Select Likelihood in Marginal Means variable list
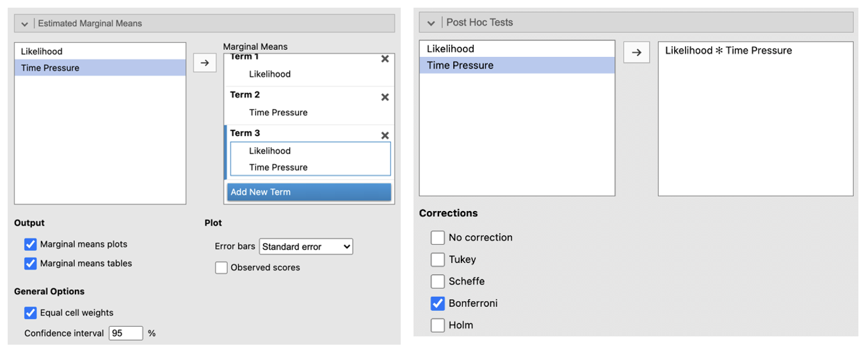This screenshot has width=868, height=353. (x=42, y=51)
